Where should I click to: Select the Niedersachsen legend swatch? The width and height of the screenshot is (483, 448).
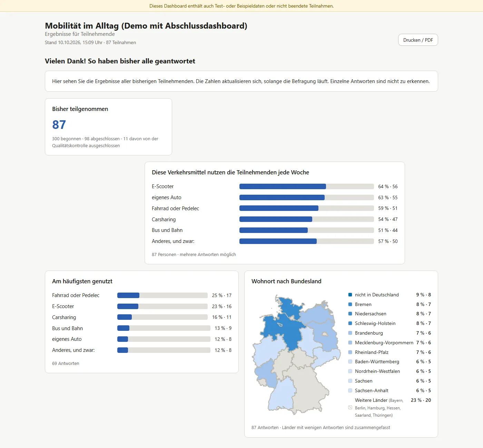(x=350, y=314)
